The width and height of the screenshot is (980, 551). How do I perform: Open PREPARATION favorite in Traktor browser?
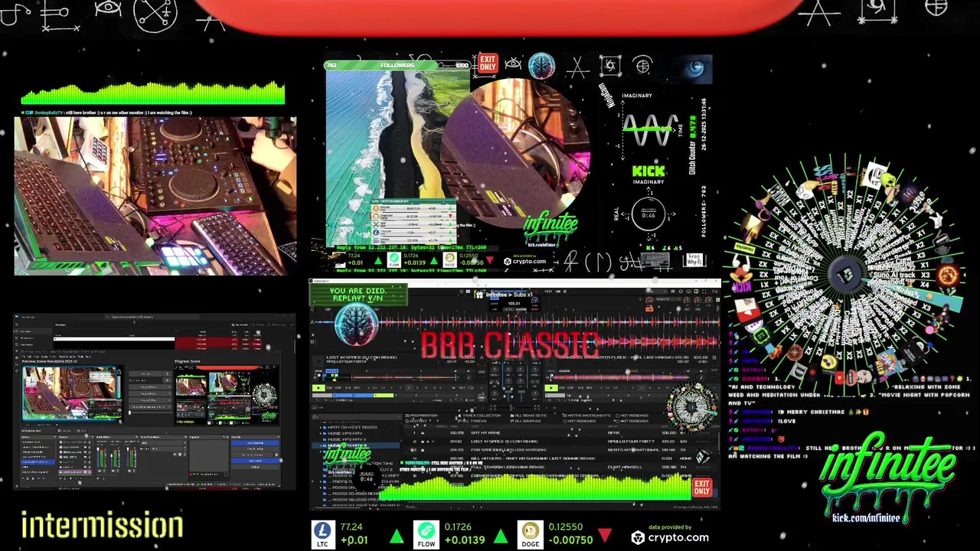pyautogui.click(x=421, y=416)
